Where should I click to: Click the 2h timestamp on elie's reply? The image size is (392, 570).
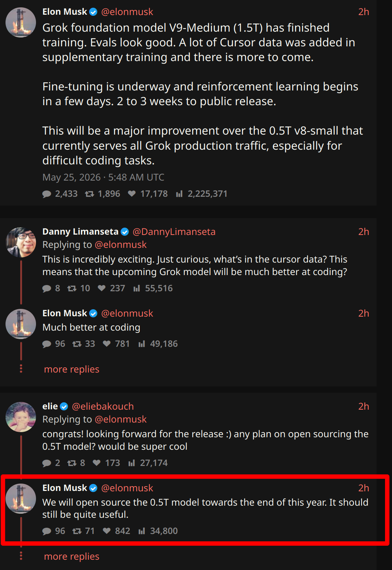pyautogui.click(x=364, y=406)
